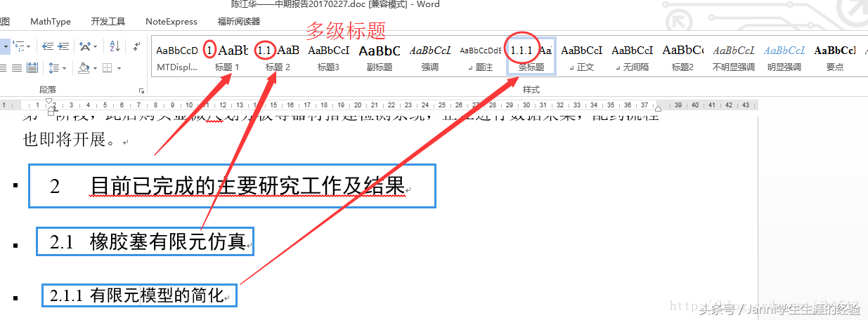The image size is (868, 320).
Task: Click the Shading paint bucket icon
Action: [x=83, y=67]
